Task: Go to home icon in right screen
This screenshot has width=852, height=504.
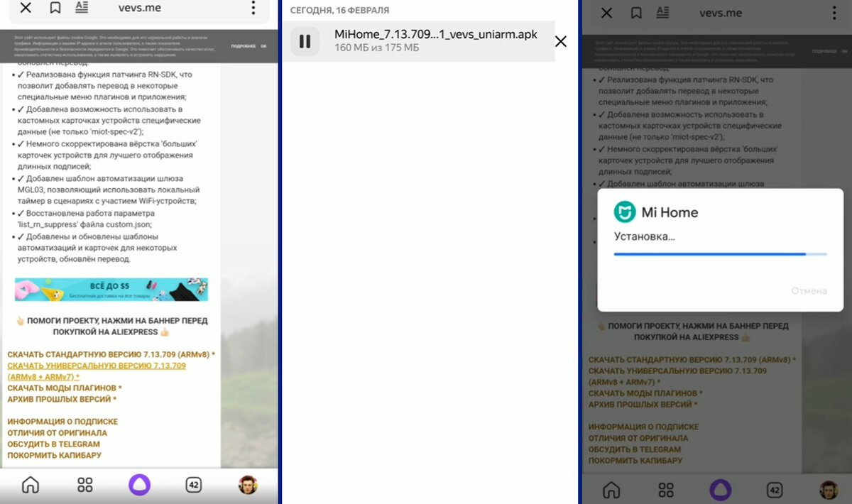Action: pos(611,490)
